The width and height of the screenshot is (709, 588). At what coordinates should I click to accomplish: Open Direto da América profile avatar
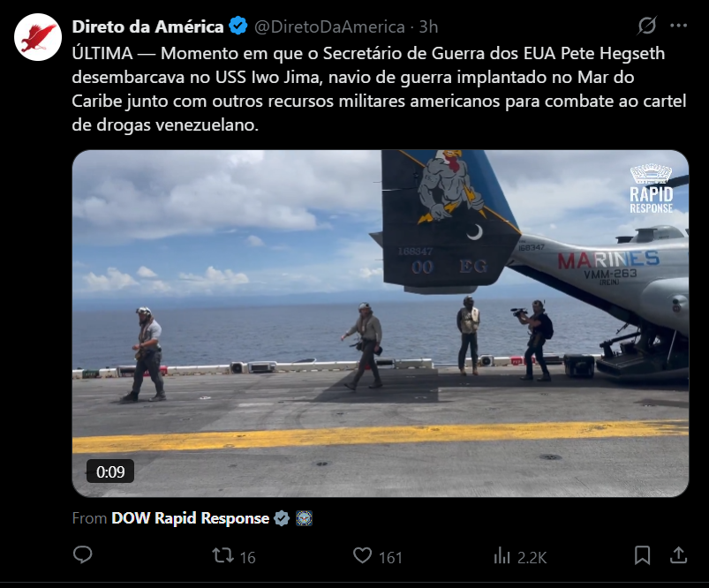38,37
